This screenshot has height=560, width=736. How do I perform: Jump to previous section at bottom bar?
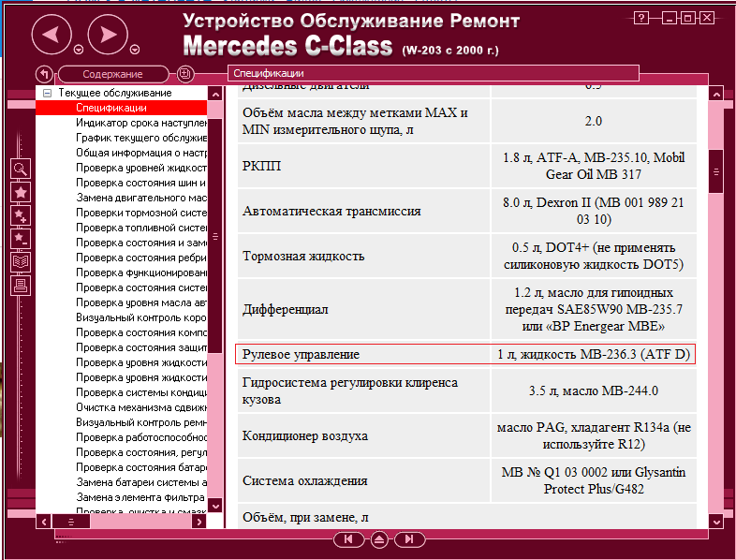point(347,539)
